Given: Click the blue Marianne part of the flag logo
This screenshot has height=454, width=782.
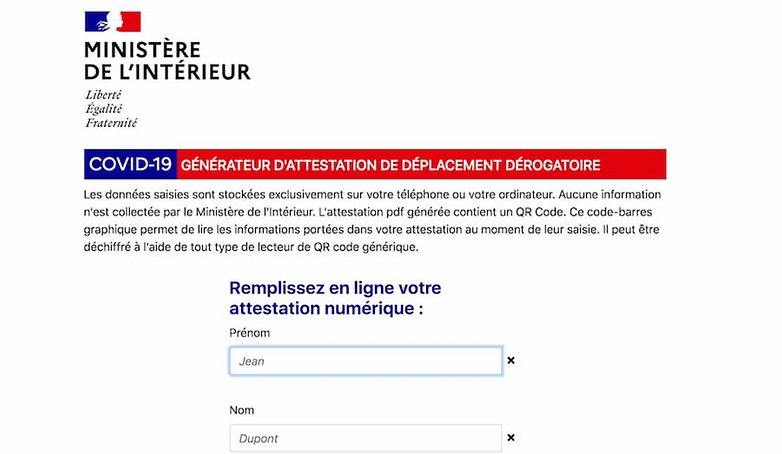Looking at the screenshot, I should coord(97,21).
